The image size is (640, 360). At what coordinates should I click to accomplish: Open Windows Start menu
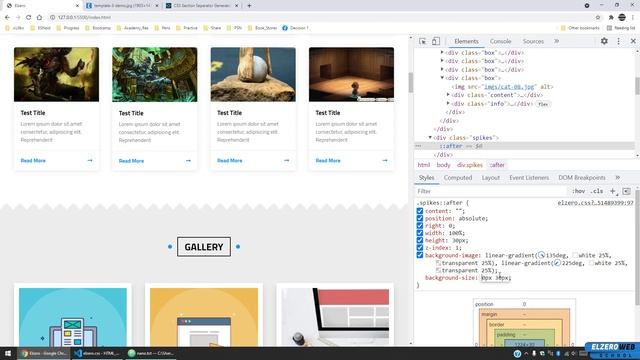point(8,353)
